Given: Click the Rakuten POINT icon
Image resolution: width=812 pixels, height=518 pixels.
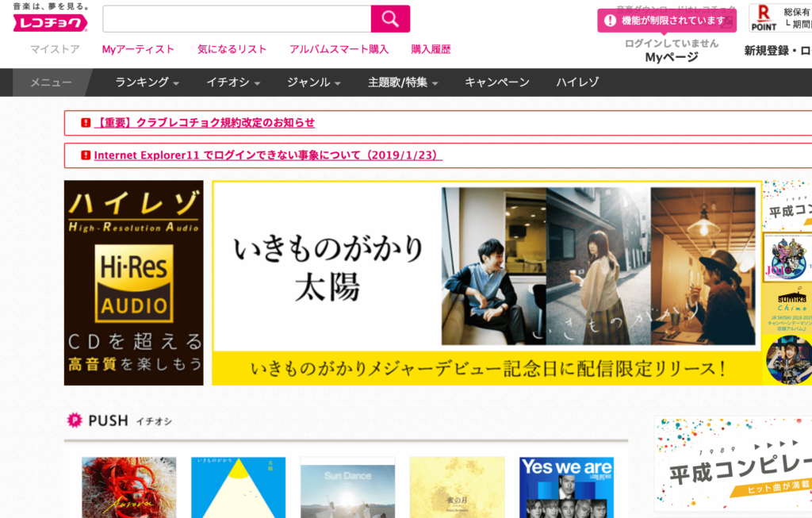Looking at the screenshot, I should pos(764,18).
